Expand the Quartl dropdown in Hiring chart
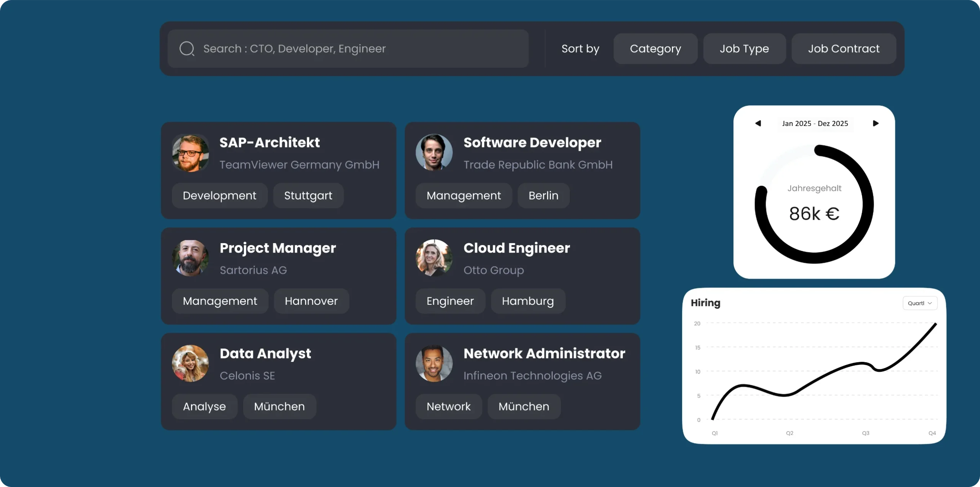The image size is (980, 487). click(920, 303)
